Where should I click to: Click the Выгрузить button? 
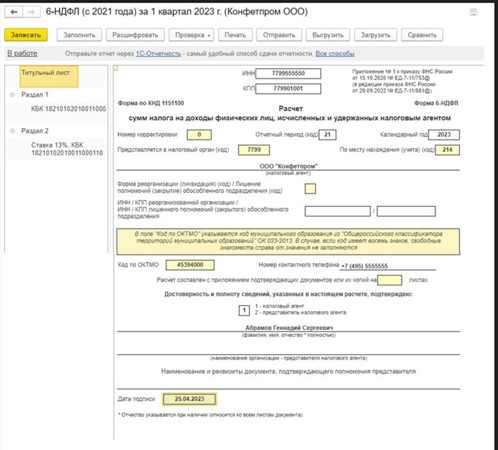tap(328, 35)
